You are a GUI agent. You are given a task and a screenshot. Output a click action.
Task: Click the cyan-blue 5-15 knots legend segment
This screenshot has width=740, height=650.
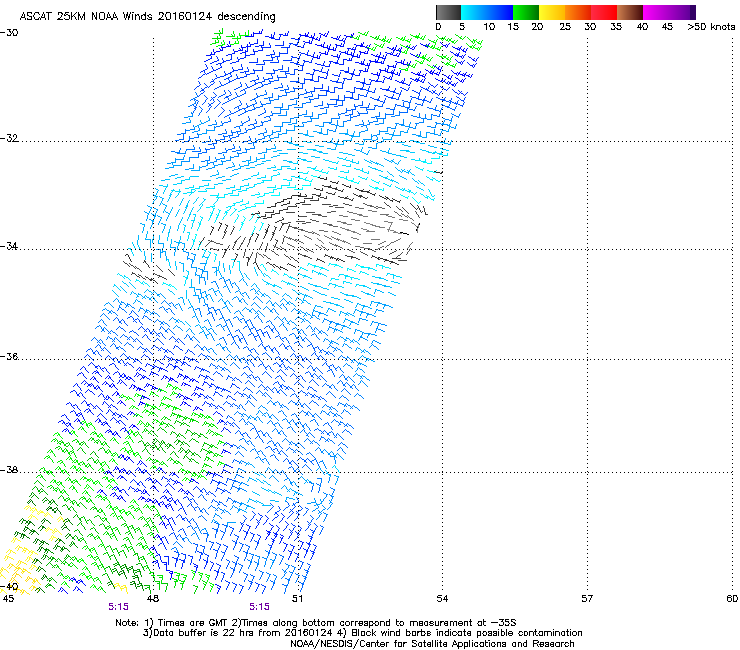coord(487,12)
